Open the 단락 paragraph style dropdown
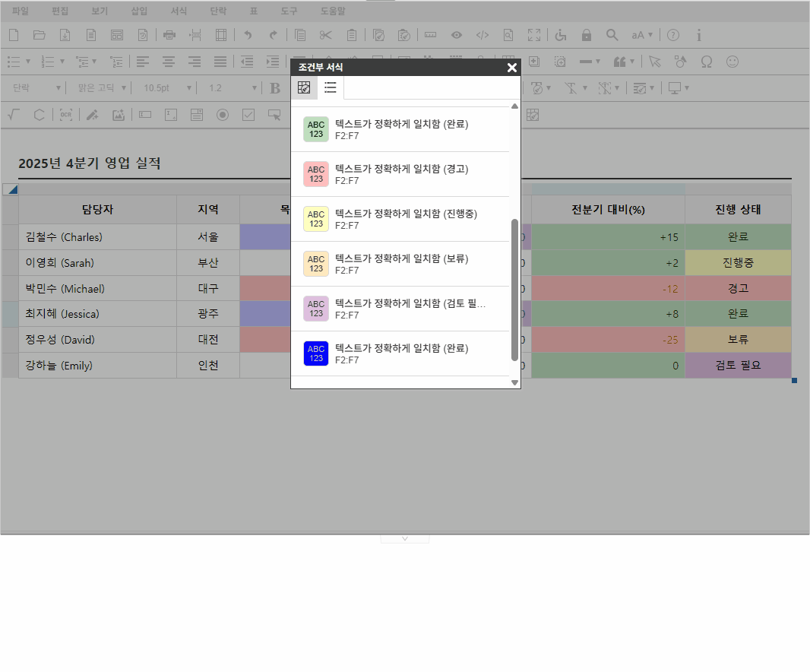This screenshot has width=810, height=672. click(36, 88)
